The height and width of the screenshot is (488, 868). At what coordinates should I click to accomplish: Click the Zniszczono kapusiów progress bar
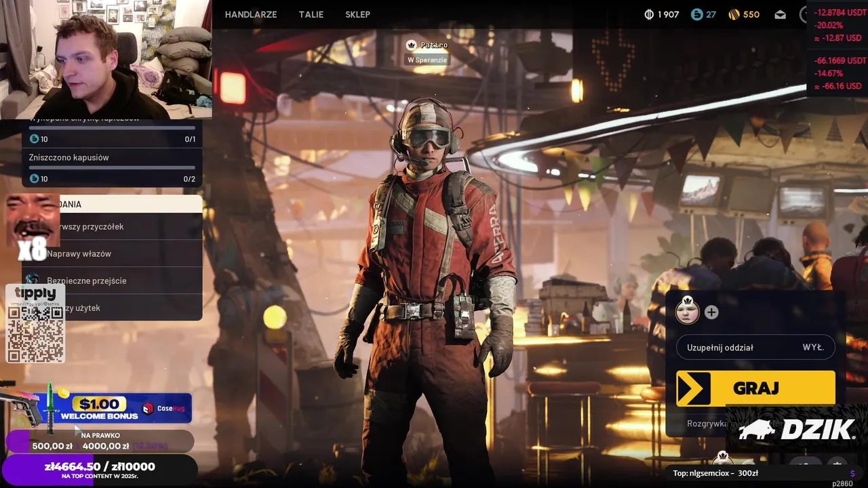coord(112,167)
